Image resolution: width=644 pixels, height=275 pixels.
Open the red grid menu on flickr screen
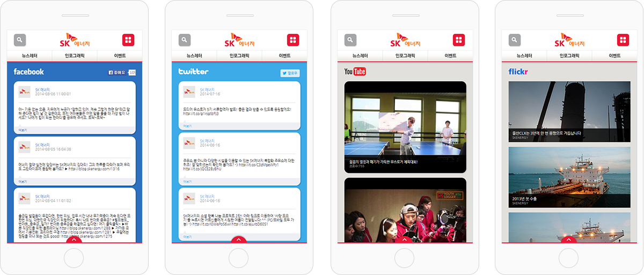tap(623, 40)
